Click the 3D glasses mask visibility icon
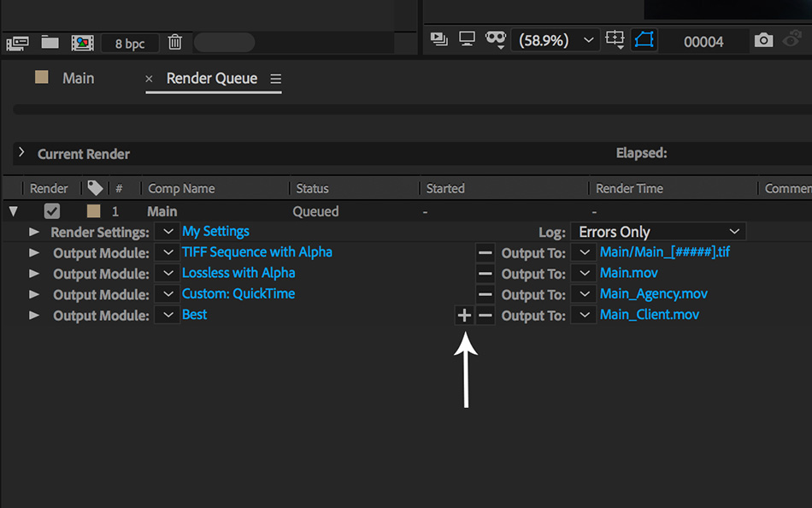 click(496, 40)
